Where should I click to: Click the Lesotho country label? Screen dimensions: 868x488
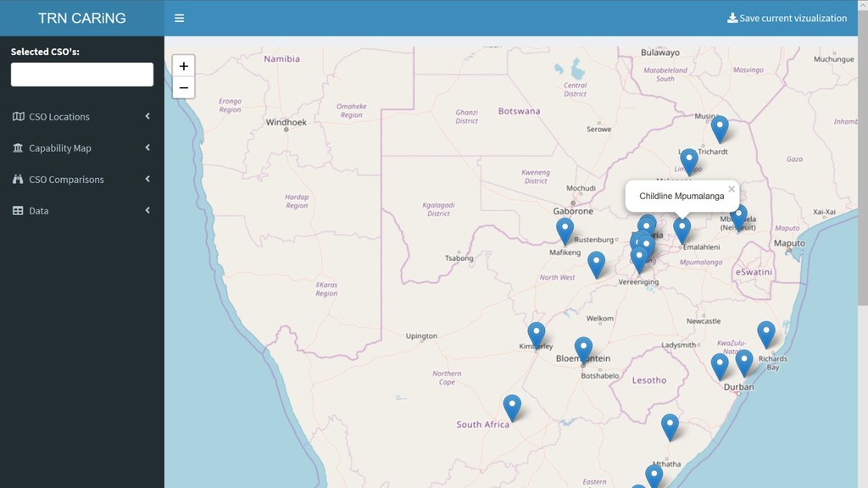click(649, 380)
